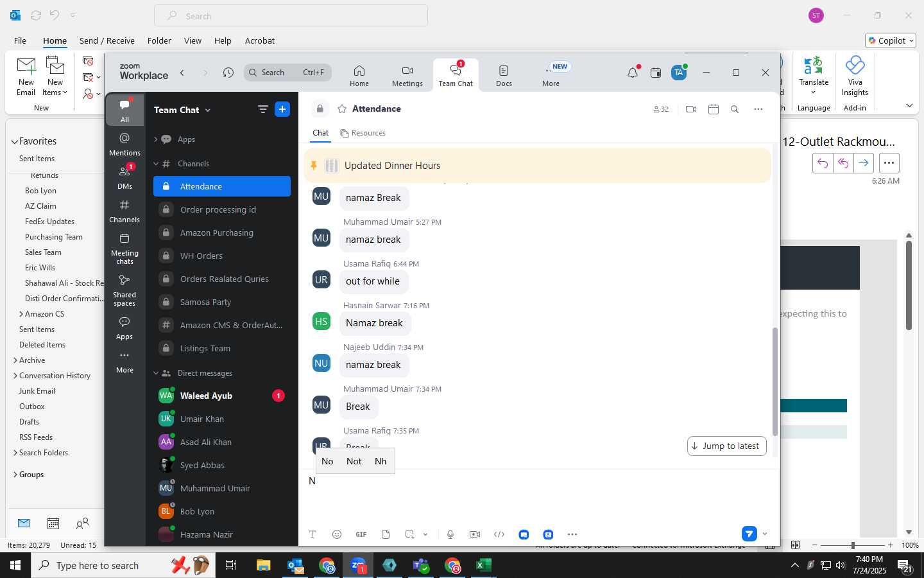Insert code snippet in message
Screen dimensions: 924x578
499,534
